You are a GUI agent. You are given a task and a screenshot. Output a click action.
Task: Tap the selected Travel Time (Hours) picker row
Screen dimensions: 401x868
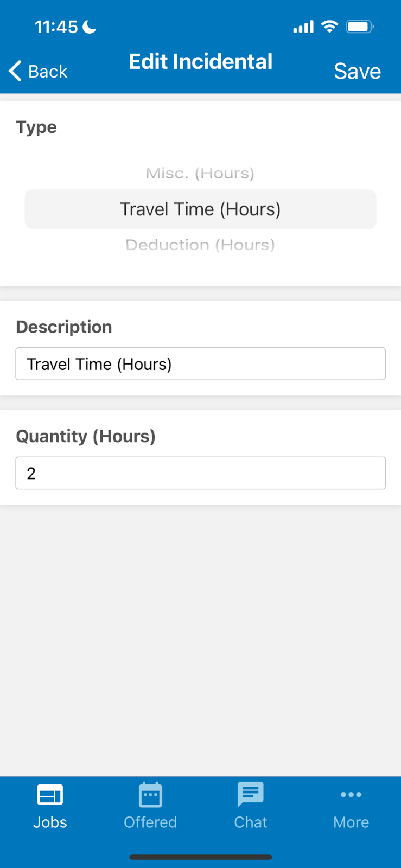pyautogui.click(x=200, y=209)
